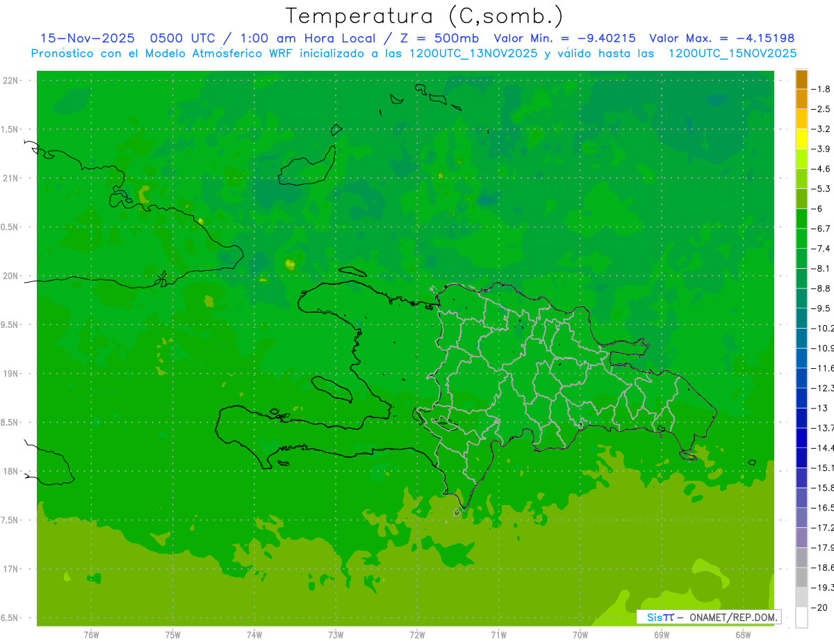This screenshot has width=834, height=644.
Task: Click the "Valor Max. = -4.15198" value
Action: (721, 38)
